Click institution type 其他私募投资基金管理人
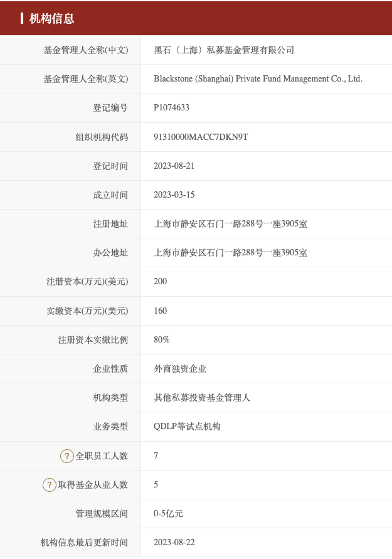This screenshot has height=559, width=392. point(202,398)
